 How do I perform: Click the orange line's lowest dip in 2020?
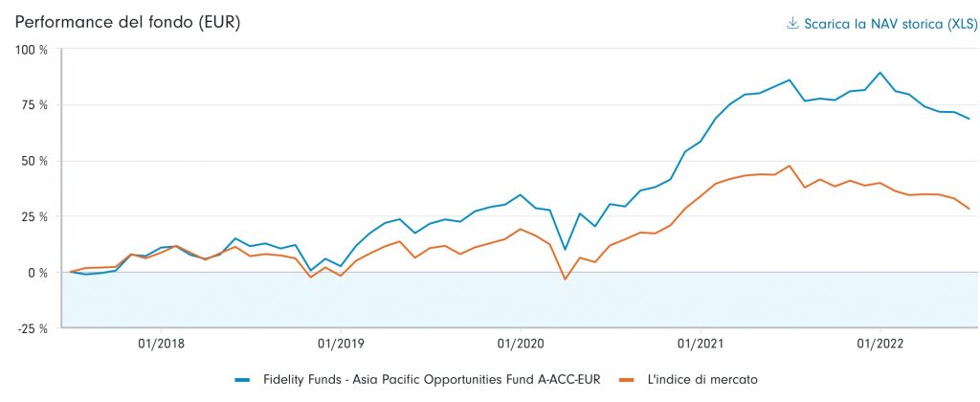click(565, 279)
